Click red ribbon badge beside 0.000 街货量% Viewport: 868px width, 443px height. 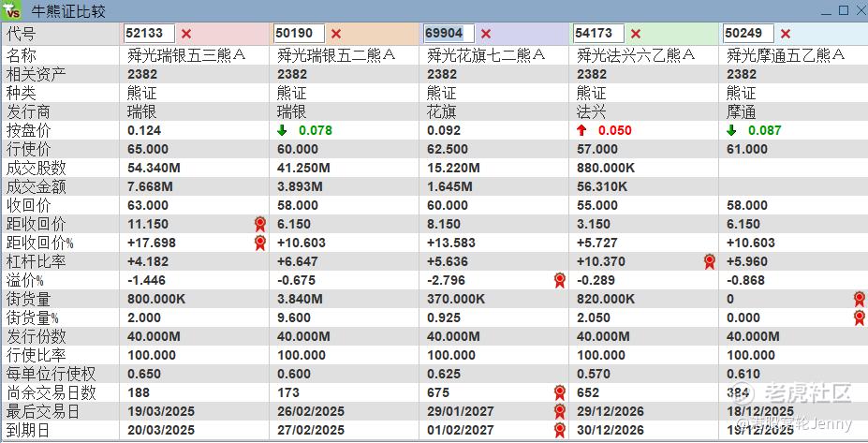(860, 317)
